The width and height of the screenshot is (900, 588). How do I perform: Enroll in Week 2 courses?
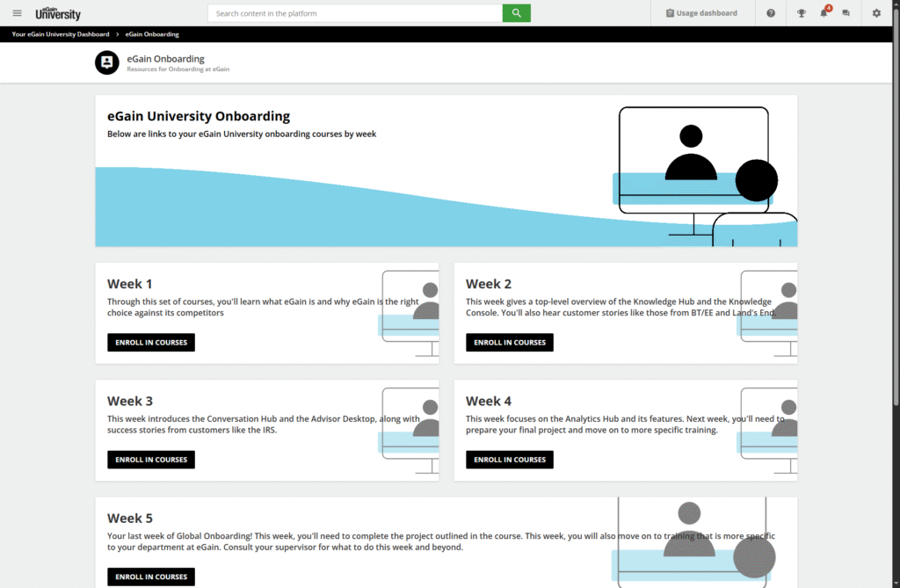(510, 343)
